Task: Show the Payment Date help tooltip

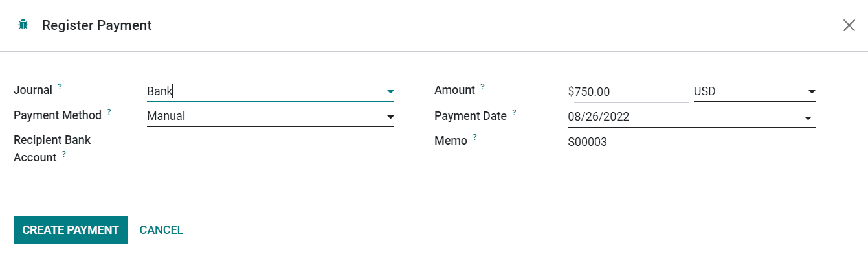Action: (515, 111)
